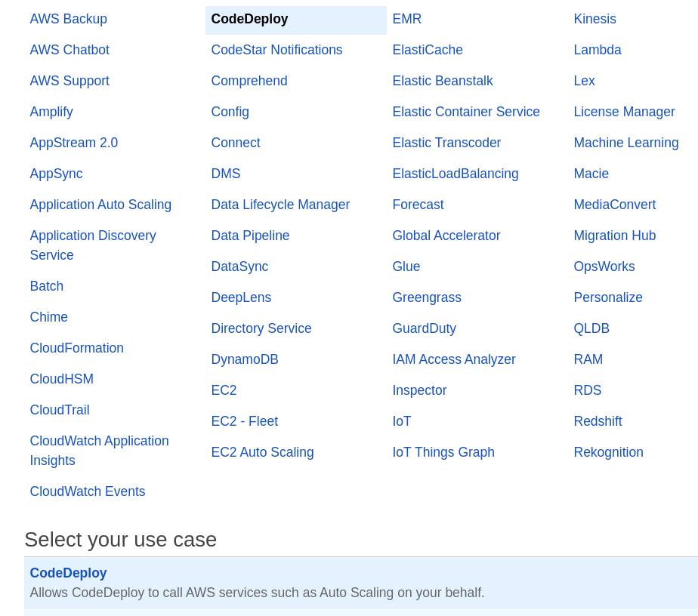Select MediaConvert service
Viewport: 698px width, 616px height.
(614, 205)
